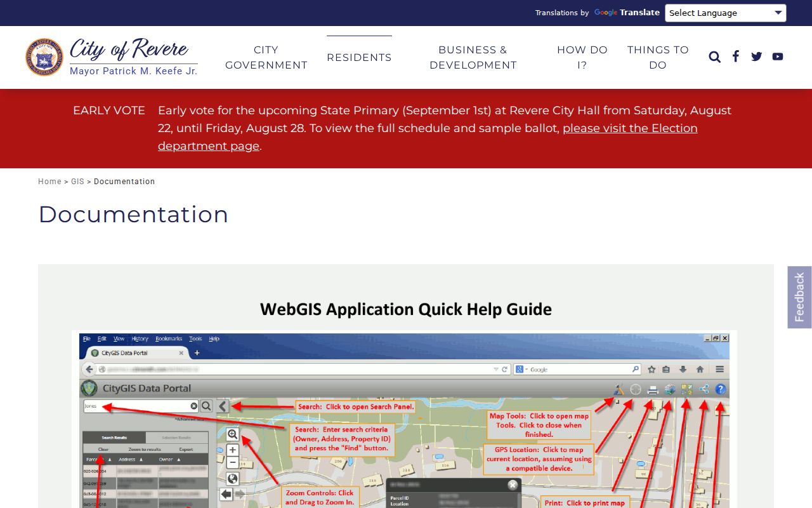
Task: Go to the Home breadcrumb
Action: pyautogui.click(x=49, y=182)
